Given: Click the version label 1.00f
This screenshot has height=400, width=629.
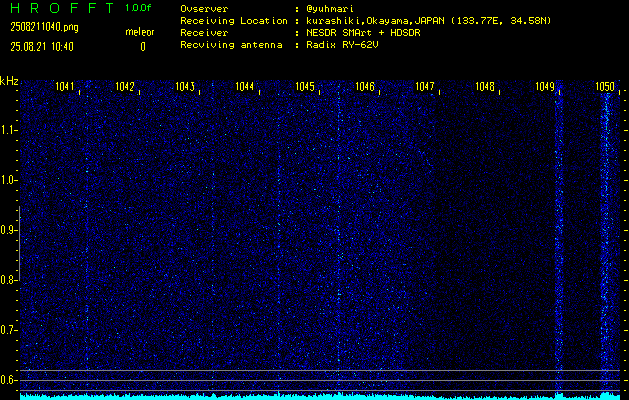Looking at the screenshot, I should tap(138, 8).
